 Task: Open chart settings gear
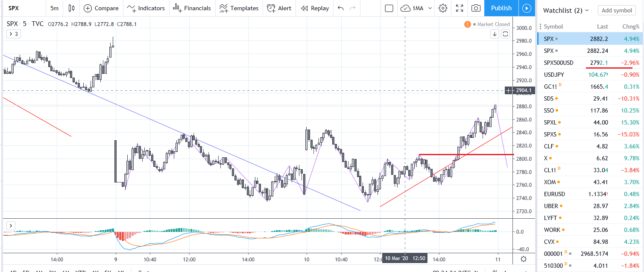click(443, 8)
